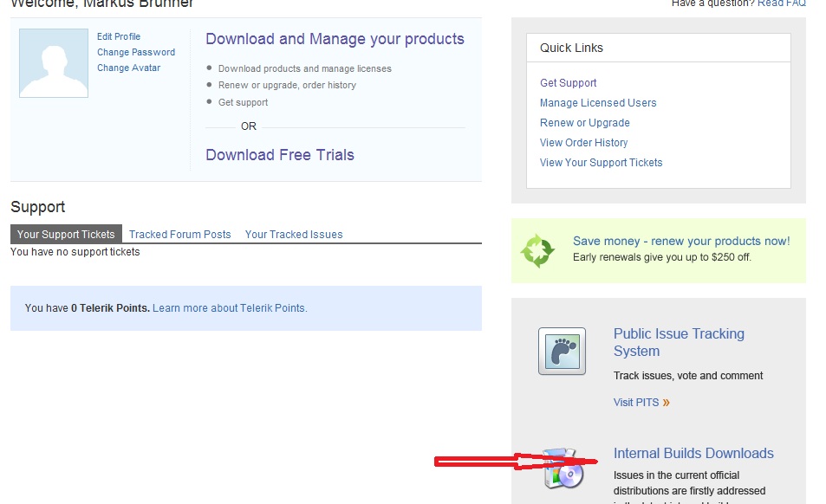The height and width of the screenshot is (504, 826).
Task: Open Download and Manage your products
Action: click(x=335, y=39)
